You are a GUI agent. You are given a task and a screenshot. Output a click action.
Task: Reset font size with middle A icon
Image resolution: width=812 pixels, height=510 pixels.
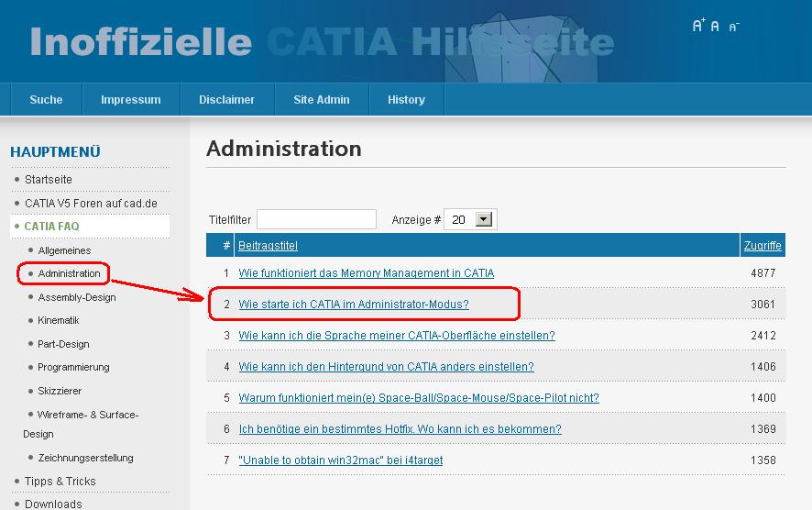tap(715, 26)
